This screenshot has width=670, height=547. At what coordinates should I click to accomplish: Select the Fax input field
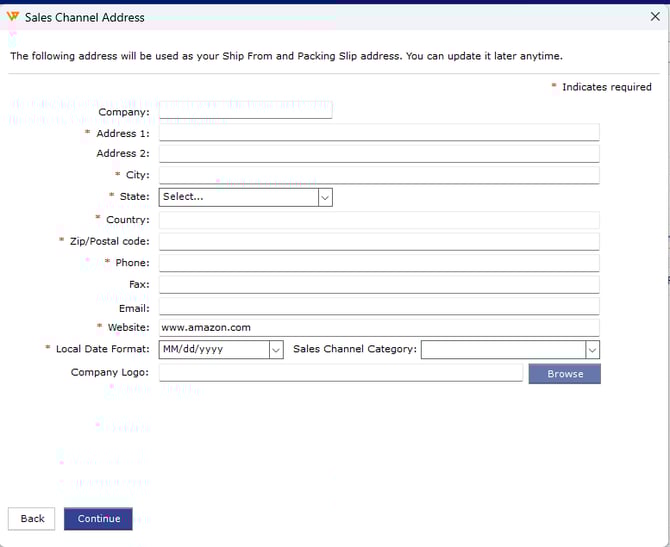tap(379, 285)
